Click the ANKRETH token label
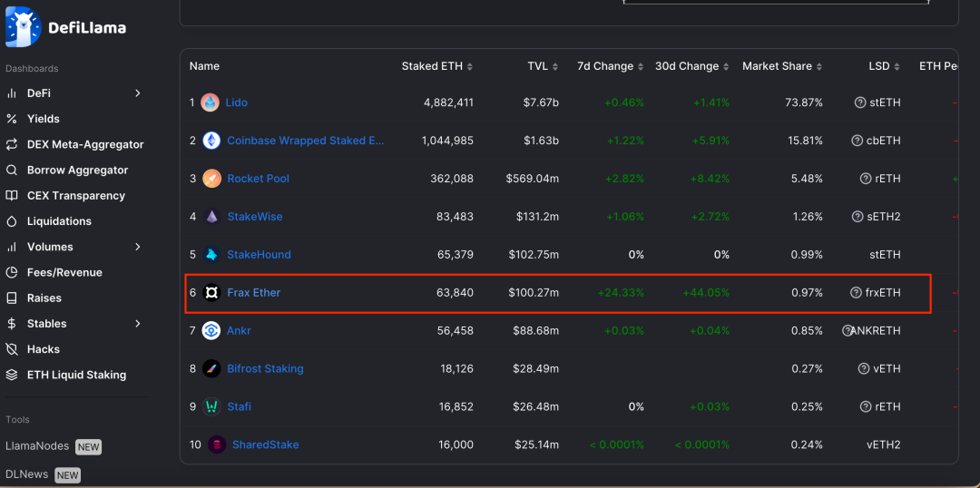980x488 pixels. tap(876, 330)
